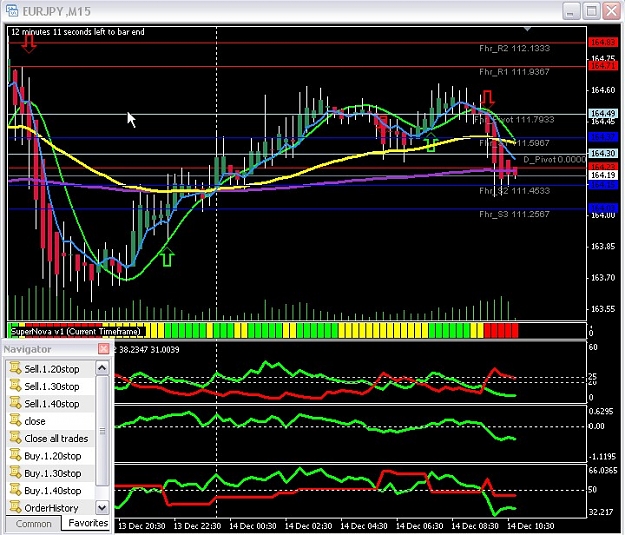The width and height of the screenshot is (625, 535).
Task: Click Navigator scrollbar up arrow
Action: [102, 368]
